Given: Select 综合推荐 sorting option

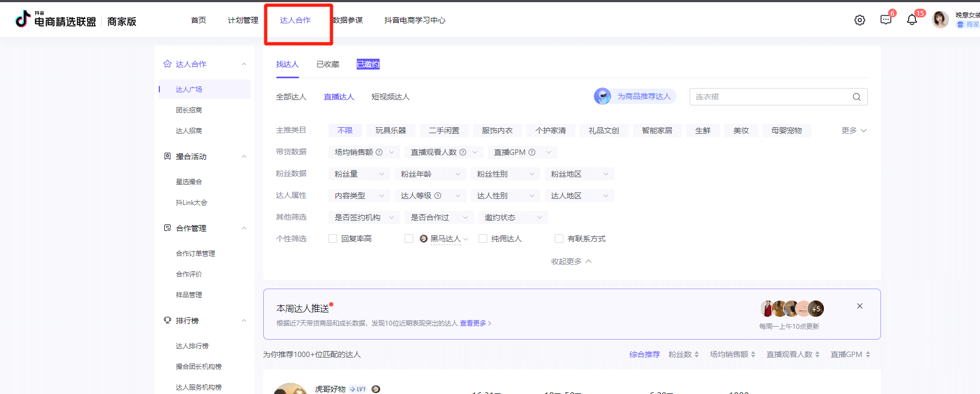Looking at the screenshot, I should pos(644,354).
